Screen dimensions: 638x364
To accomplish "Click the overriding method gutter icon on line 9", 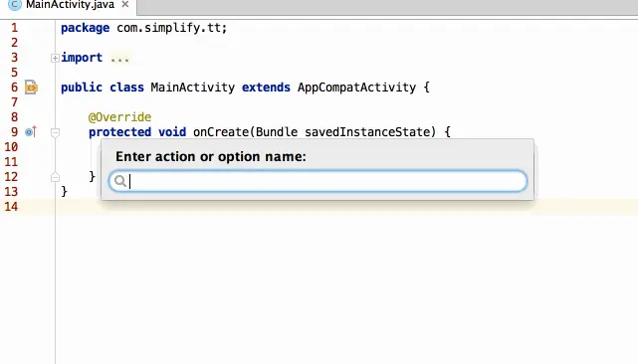I will tap(31, 131).
